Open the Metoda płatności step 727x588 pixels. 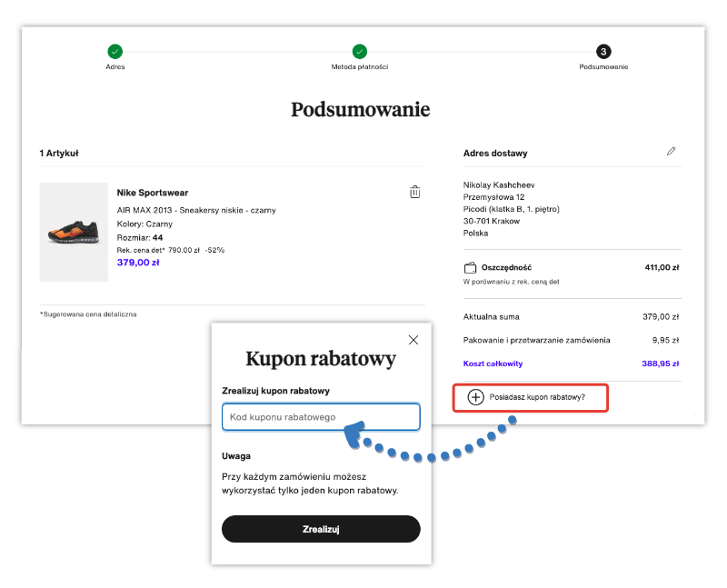pyautogui.click(x=360, y=65)
